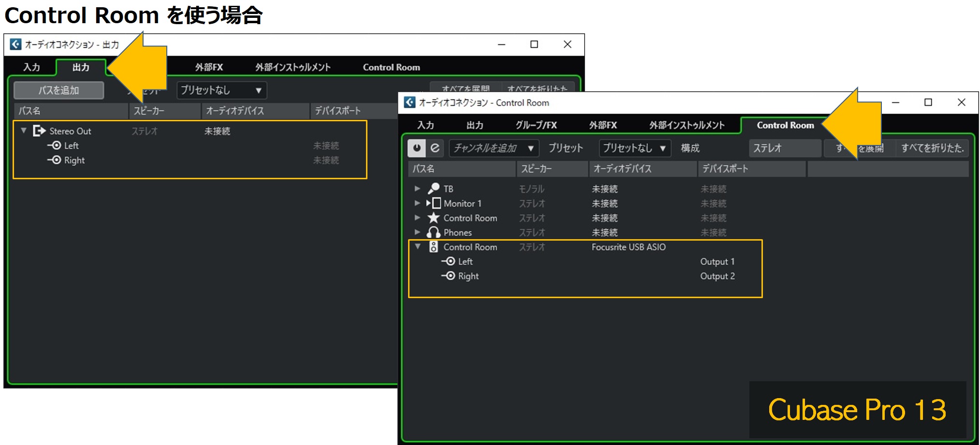
Task: Click the TB microphone icon
Action: pyautogui.click(x=434, y=188)
